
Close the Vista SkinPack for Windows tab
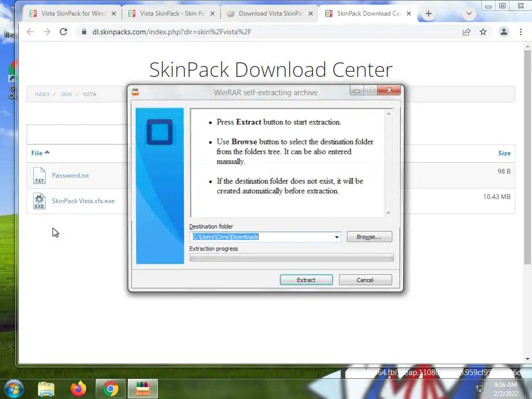tap(114, 14)
